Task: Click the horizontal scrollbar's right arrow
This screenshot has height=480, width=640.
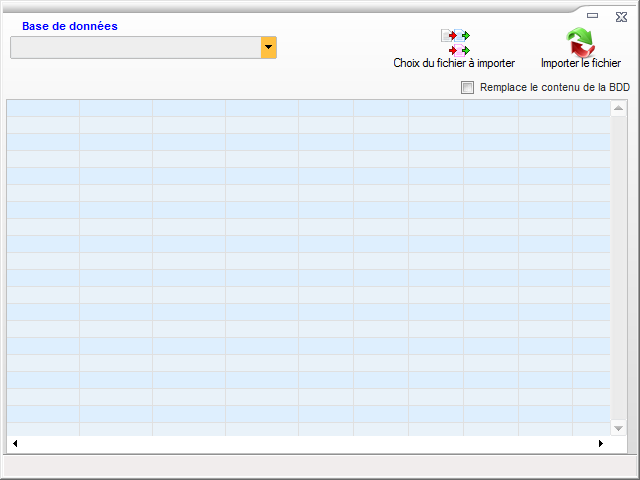Action: click(x=601, y=443)
